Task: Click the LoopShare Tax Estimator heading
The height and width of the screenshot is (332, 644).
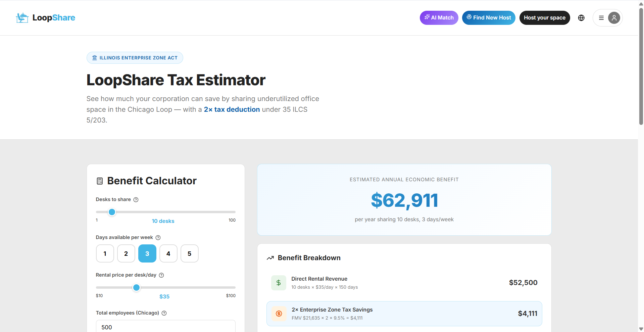Action: (176, 80)
